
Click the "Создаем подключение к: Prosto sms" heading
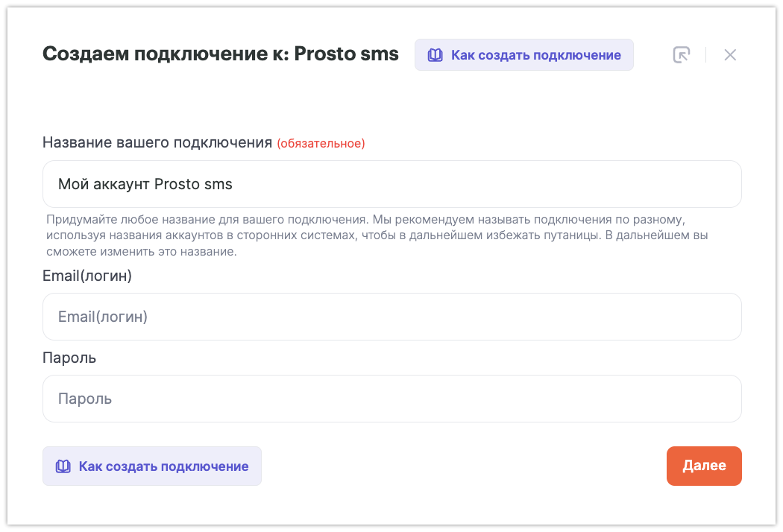221,54
